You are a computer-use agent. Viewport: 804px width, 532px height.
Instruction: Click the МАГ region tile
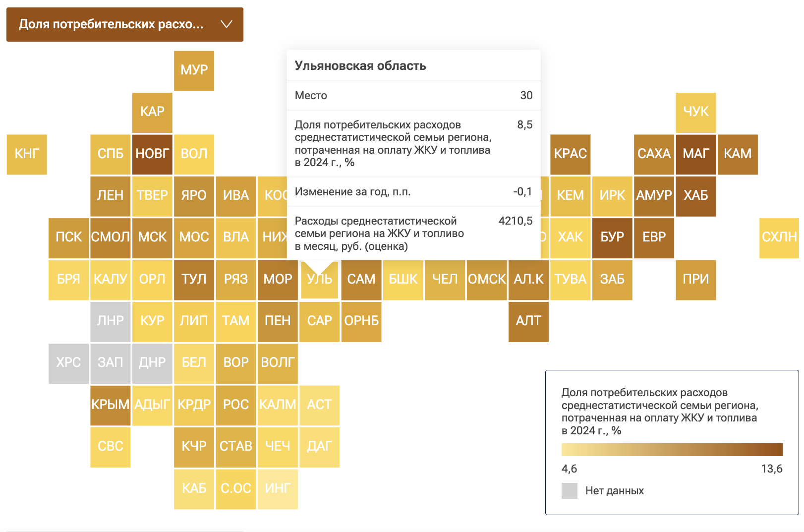[x=696, y=154]
